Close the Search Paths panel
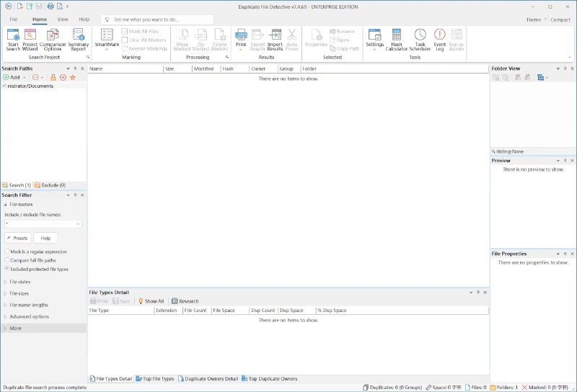This screenshot has width=577, height=392. point(82,68)
